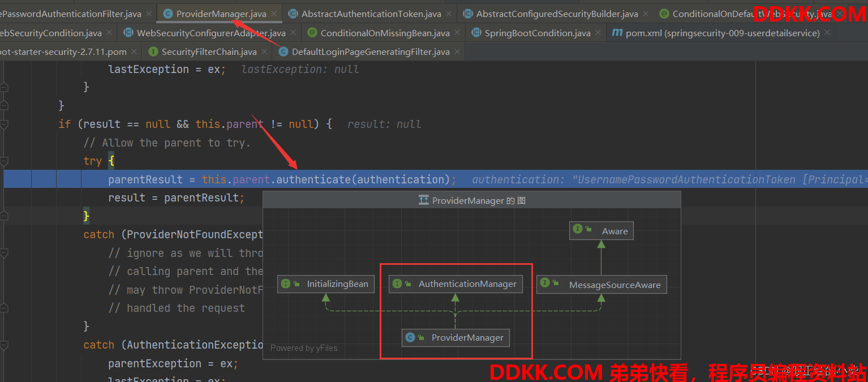Select the InitializingBean node in diagram
This screenshot has height=382, width=868.
point(326,284)
